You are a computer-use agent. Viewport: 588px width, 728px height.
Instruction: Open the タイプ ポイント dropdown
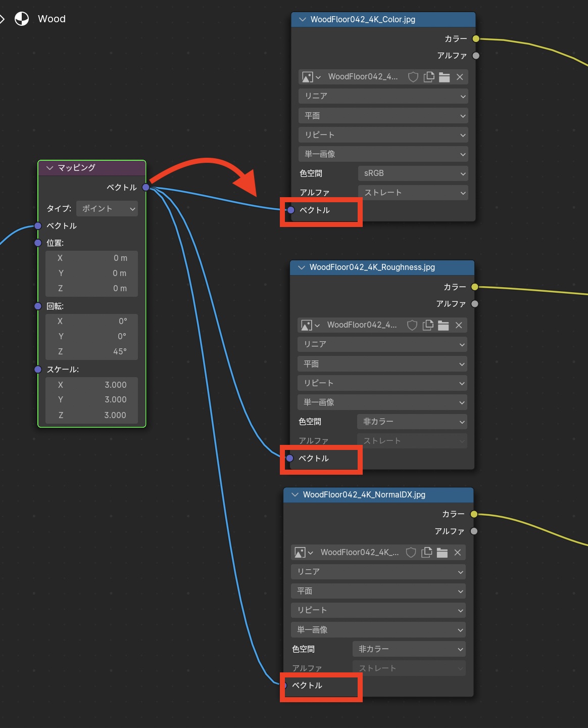(x=107, y=209)
